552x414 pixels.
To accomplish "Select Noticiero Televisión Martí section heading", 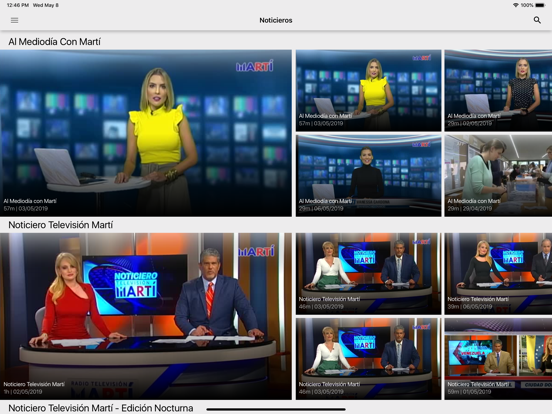I will (61, 225).
